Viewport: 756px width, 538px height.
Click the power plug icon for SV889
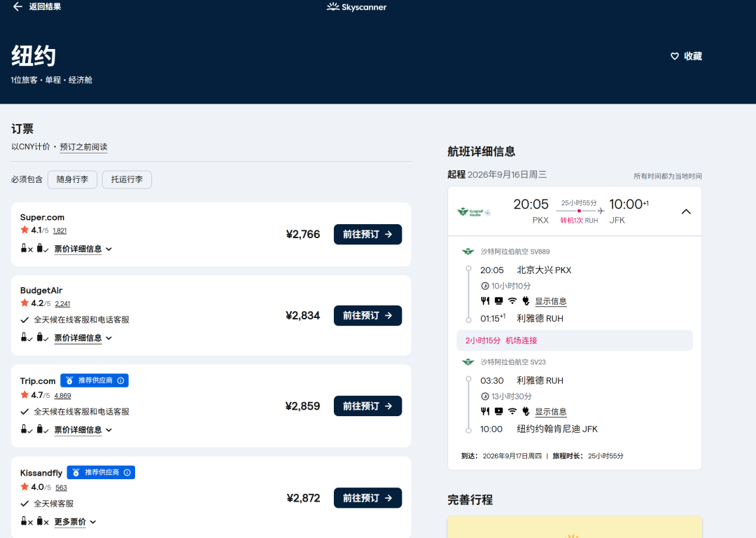526,301
